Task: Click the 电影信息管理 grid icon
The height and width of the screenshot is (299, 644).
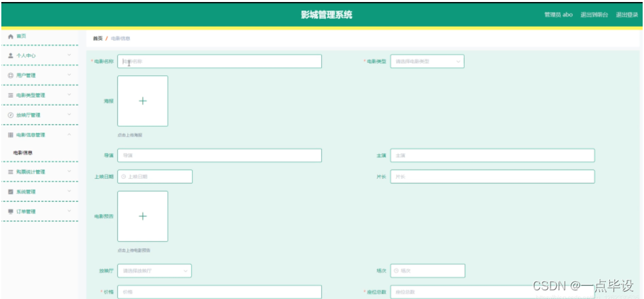Action: point(11,135)
